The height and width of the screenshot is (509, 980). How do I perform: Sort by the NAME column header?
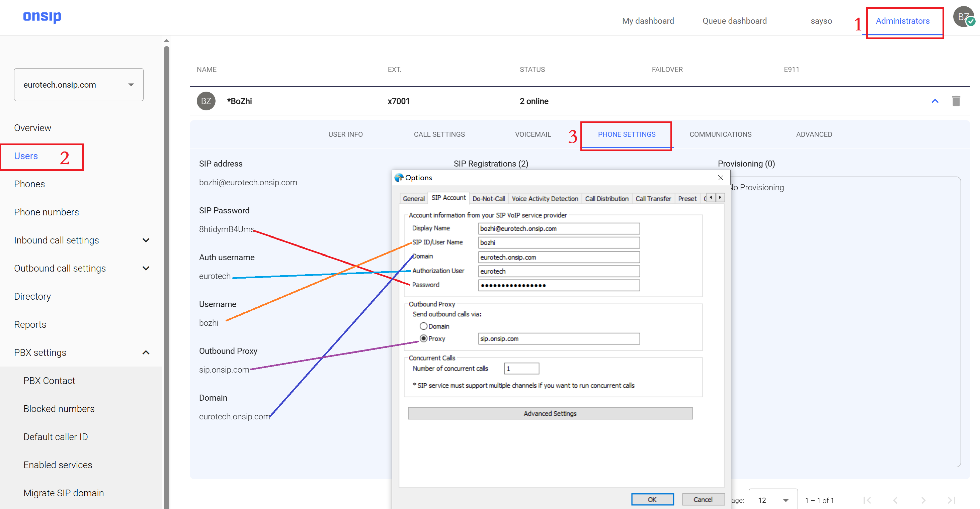[207, 70]
